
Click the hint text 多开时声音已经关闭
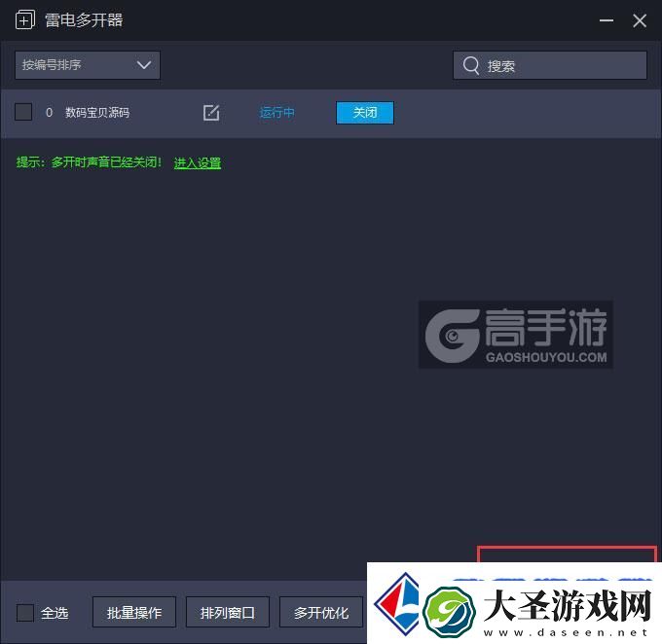click(x=106, y=162)
